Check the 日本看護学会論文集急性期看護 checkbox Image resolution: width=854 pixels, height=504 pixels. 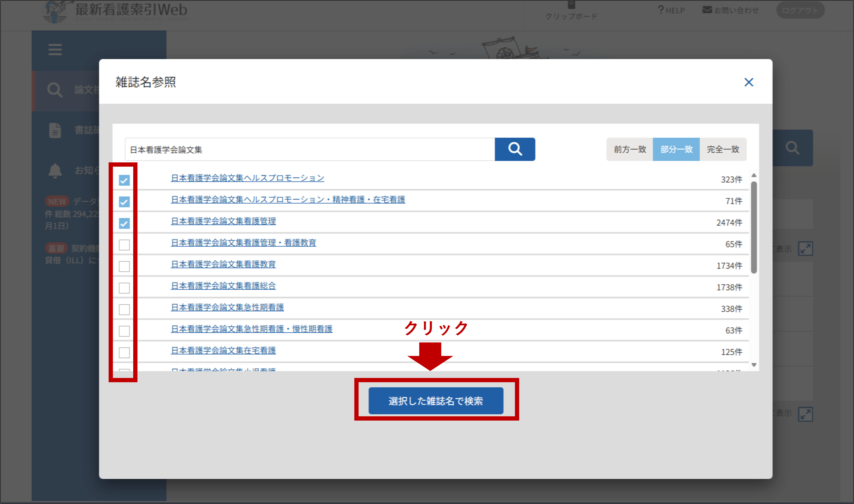click(x=124, y=309)
